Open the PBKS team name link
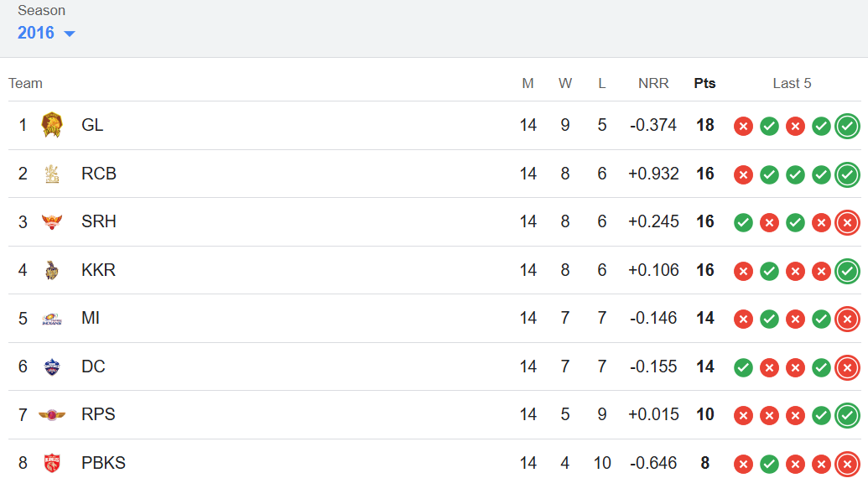 [x=103, y=463]
